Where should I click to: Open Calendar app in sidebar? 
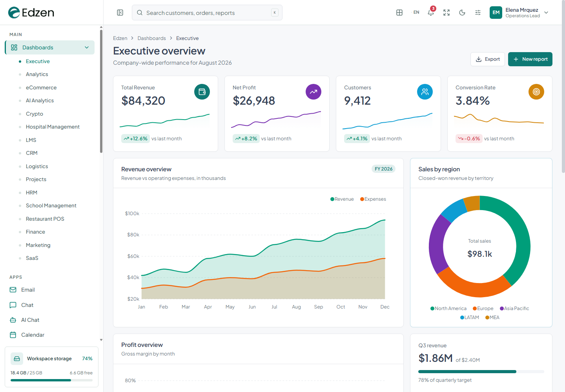pyautogui.click(x=49, y=335)
